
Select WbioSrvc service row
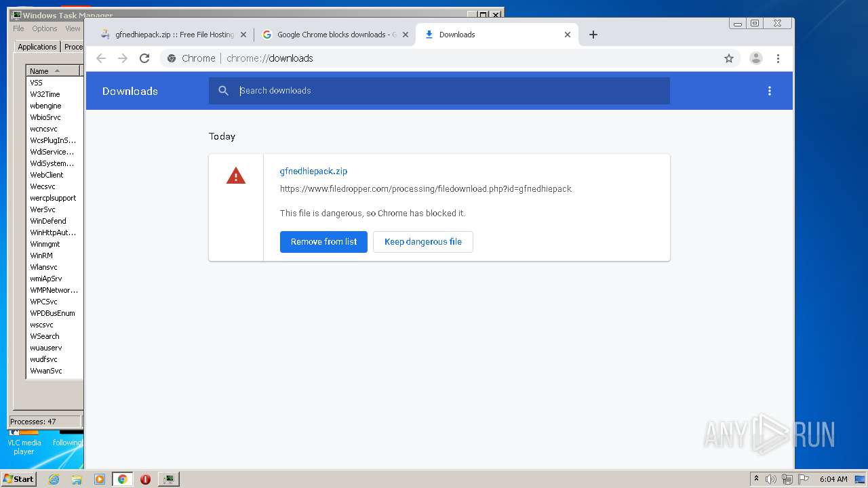54,117
